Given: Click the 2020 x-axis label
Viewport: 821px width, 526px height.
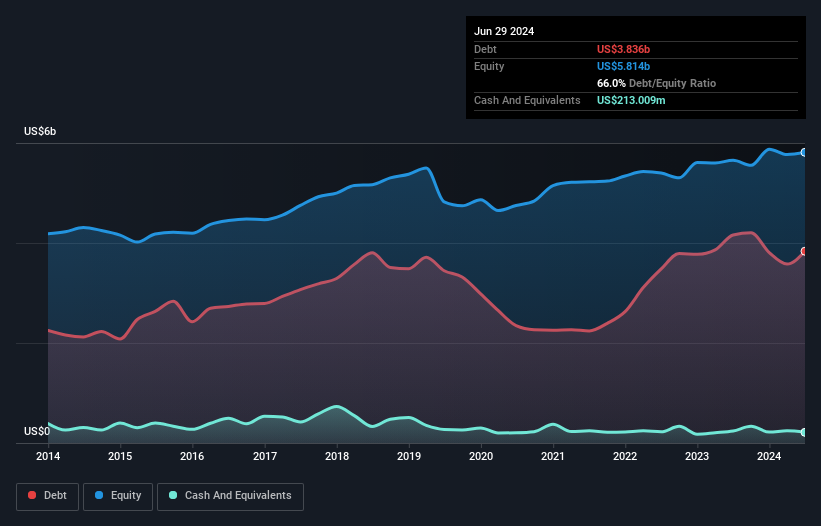Looking at the screenshot, I should coord(481,456).
